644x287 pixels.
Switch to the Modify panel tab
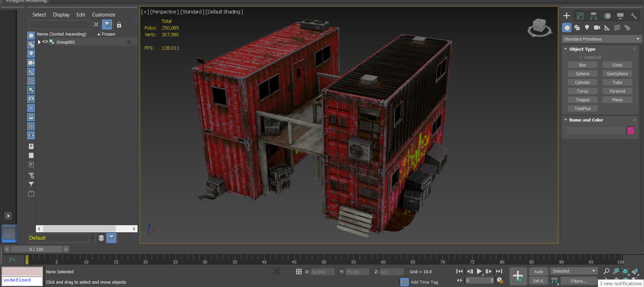(x=580, y=16)
